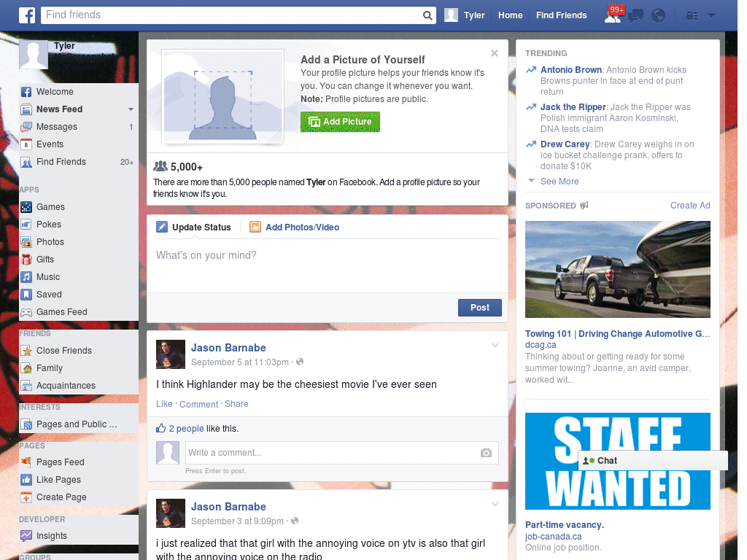
Task: Open Games Feed controller icon
Action: (26, 312)
